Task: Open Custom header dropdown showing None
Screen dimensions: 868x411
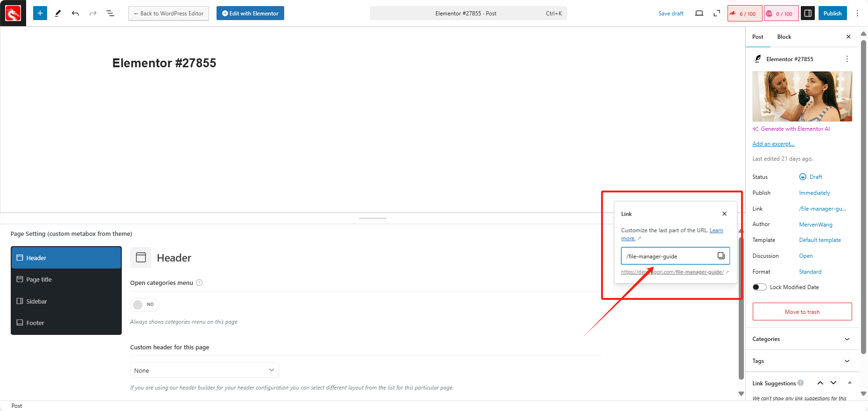Action: click(x=204, y=370)
